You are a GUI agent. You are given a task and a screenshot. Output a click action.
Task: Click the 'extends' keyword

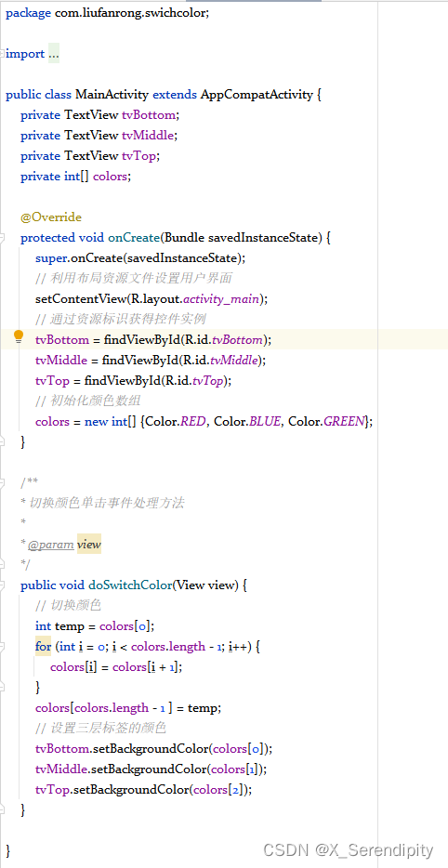175,95
